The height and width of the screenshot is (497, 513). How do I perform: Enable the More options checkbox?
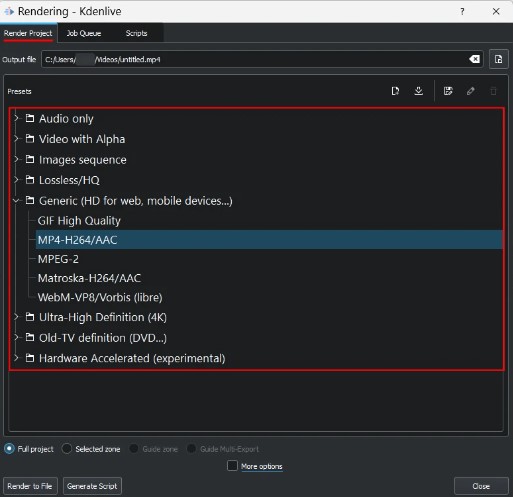pos(232,466)
